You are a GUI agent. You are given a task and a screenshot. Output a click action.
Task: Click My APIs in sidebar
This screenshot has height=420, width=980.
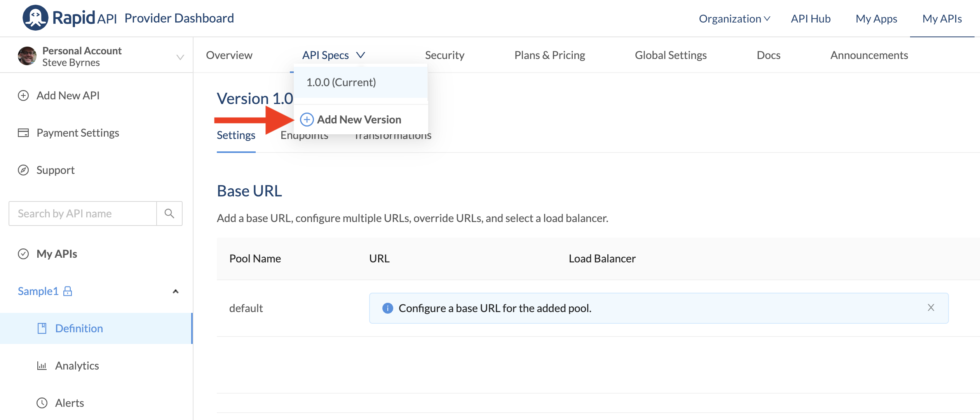57,254
